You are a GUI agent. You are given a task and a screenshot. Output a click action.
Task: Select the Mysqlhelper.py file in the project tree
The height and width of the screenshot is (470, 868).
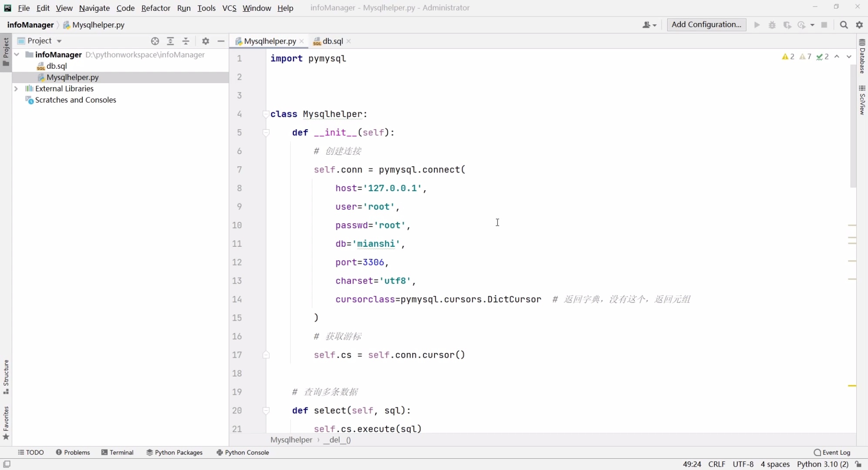point(72,77)
